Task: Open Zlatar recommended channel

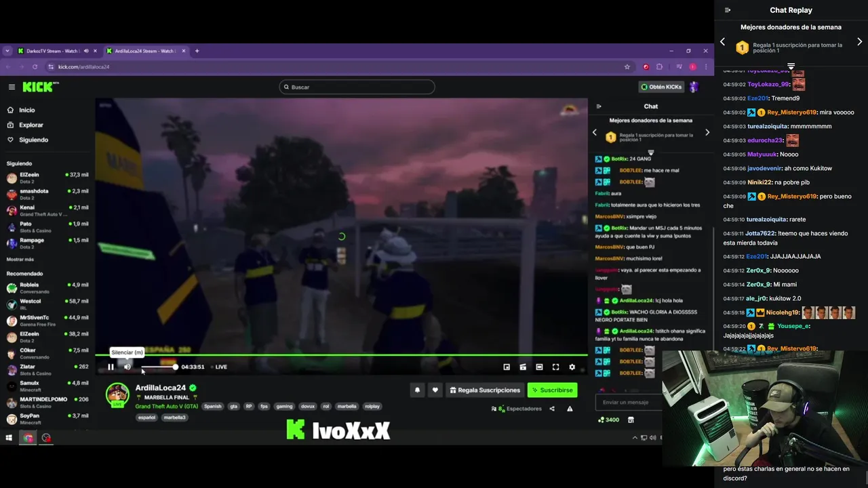Action: 47,369
